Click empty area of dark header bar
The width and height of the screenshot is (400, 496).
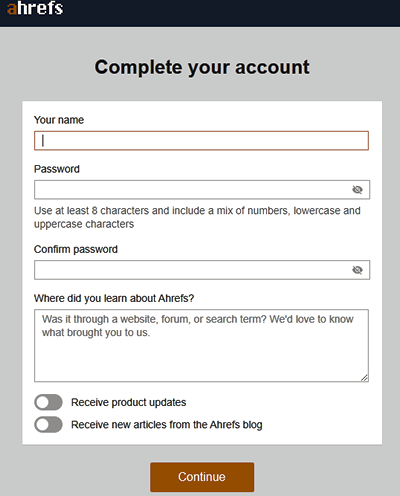[233, 13]
